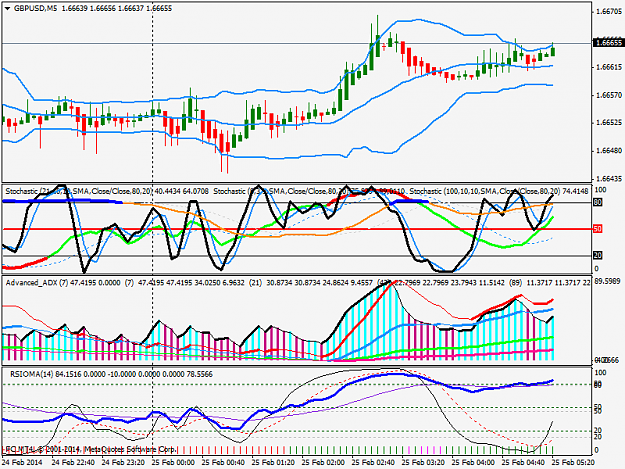Image resolution: width=625 pixels, height=469 pixels.
Task: Open the chart menu triangle beside GBPUSD,M5
Action: click(8, 8)
